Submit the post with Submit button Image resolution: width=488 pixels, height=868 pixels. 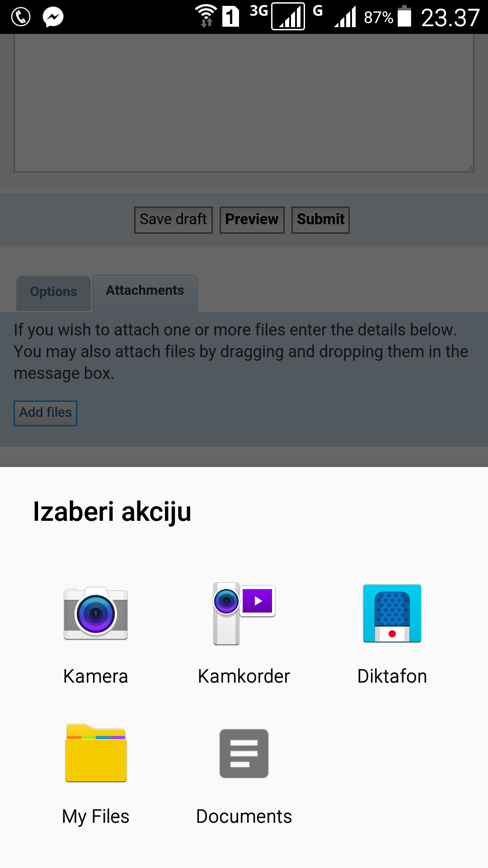point(320,220)
